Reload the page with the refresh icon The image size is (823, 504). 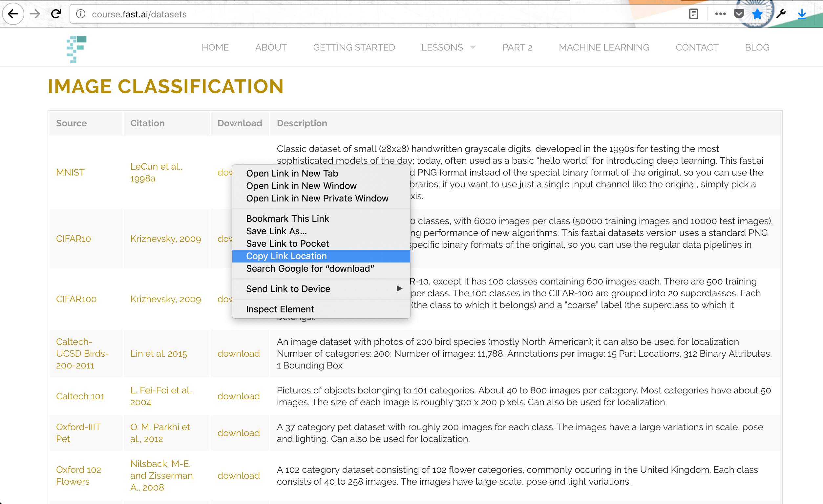coord(56,14)
